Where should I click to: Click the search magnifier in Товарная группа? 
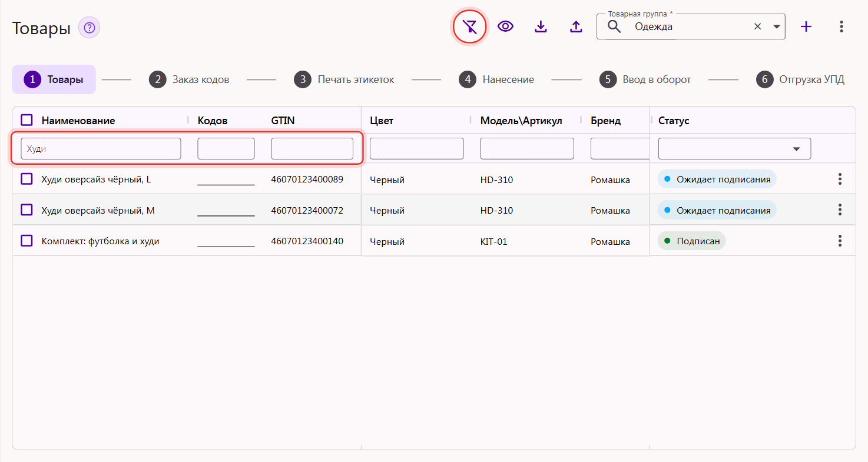coord(614,26)
